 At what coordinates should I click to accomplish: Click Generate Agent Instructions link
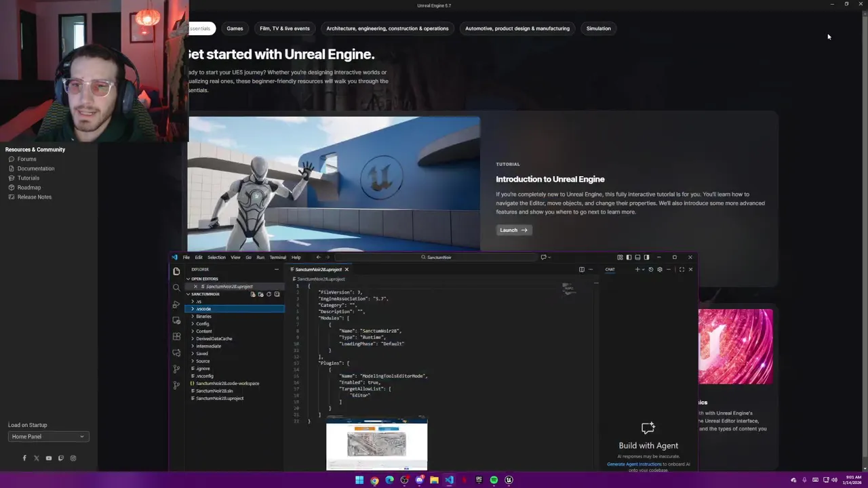(x=634, y=464)
